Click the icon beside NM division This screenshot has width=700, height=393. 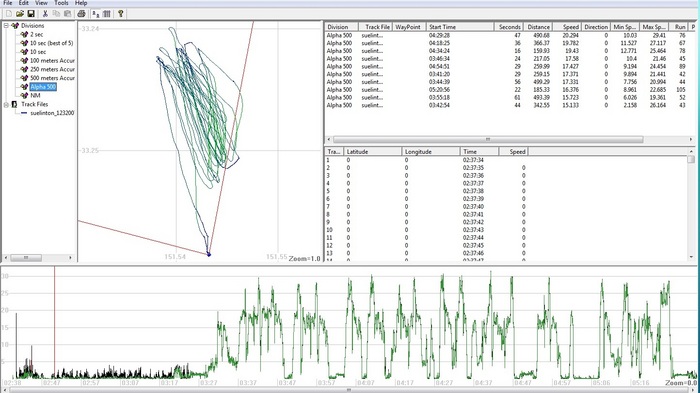(x=25, y=95)
